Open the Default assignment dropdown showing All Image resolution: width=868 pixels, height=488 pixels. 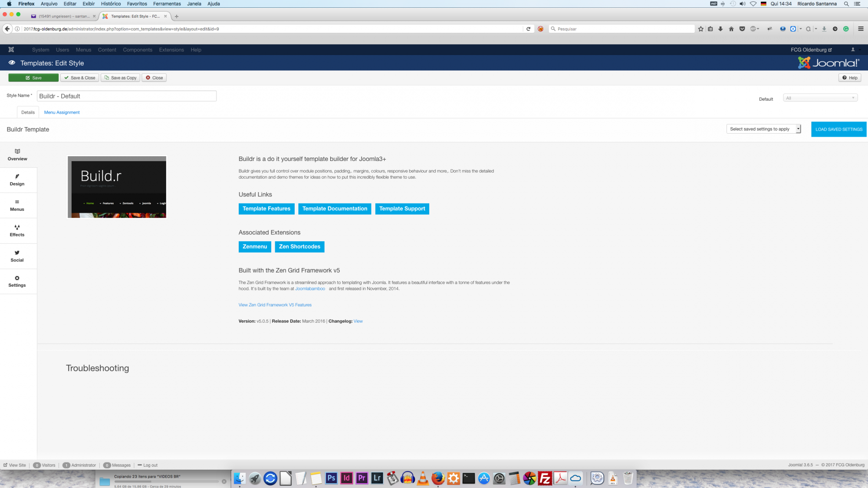pyautogui.click(x=820, y=98)
